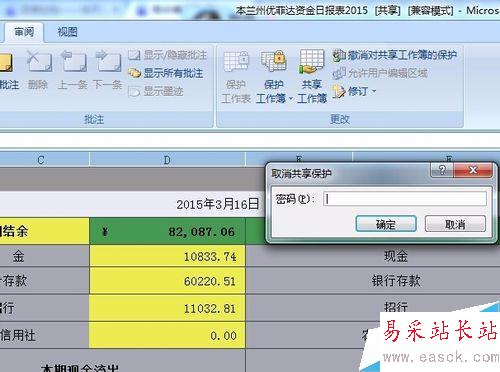Select column C header
The width and height of the screenshot is (500, 372).
click(x=41, y=160)
